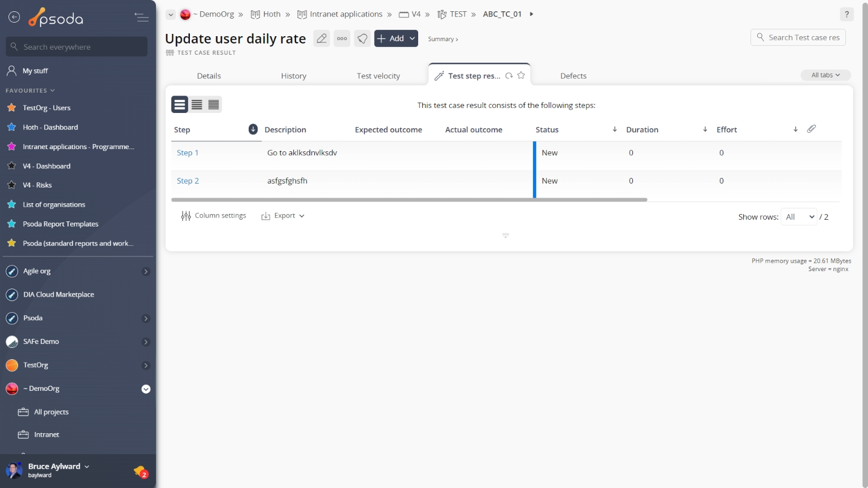Open Intranet under DemoOrg
Image resolution: width=868 pixels, height=488 pixels.
tap(46, 435)
